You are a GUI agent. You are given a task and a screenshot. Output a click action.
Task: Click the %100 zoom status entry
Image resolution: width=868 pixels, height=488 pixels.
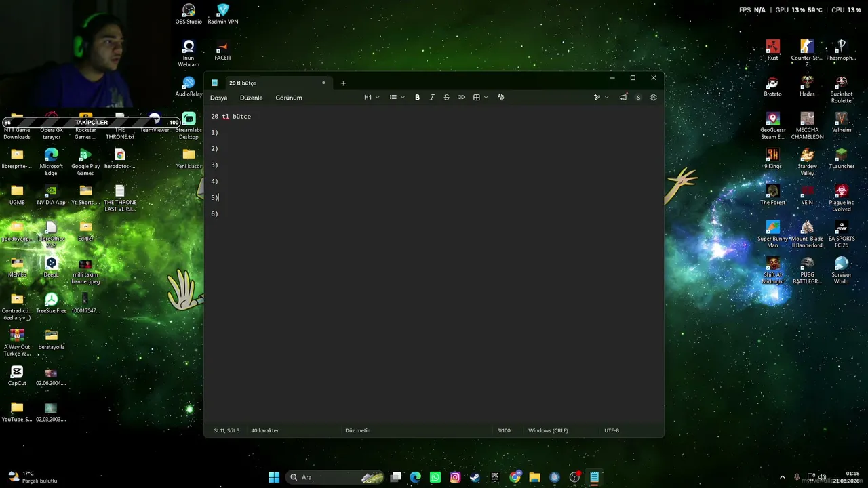(504, 430)
